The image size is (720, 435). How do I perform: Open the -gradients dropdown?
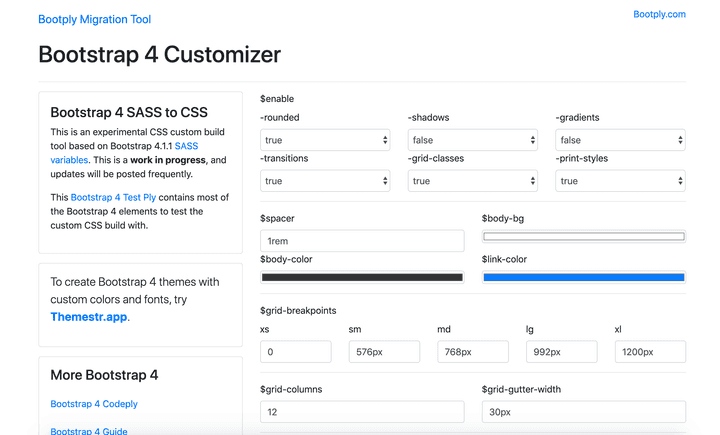coord(620,140)
